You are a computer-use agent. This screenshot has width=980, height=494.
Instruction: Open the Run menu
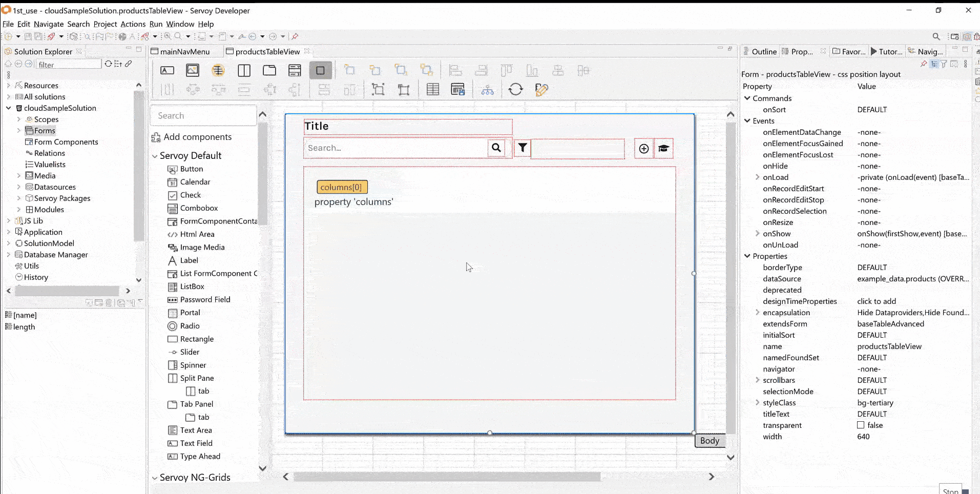point(156,24)
